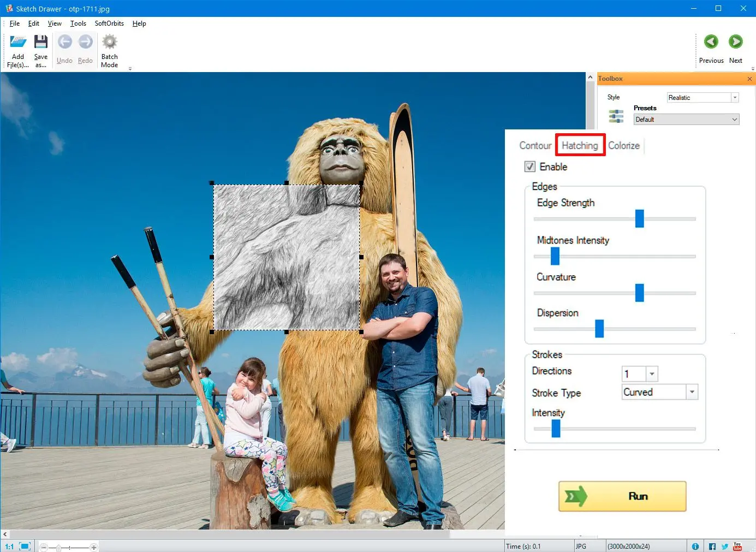Viewport: 756px width, 552px height.
Task: Click the Save as floppy disk icon
Action: (41, 41)
